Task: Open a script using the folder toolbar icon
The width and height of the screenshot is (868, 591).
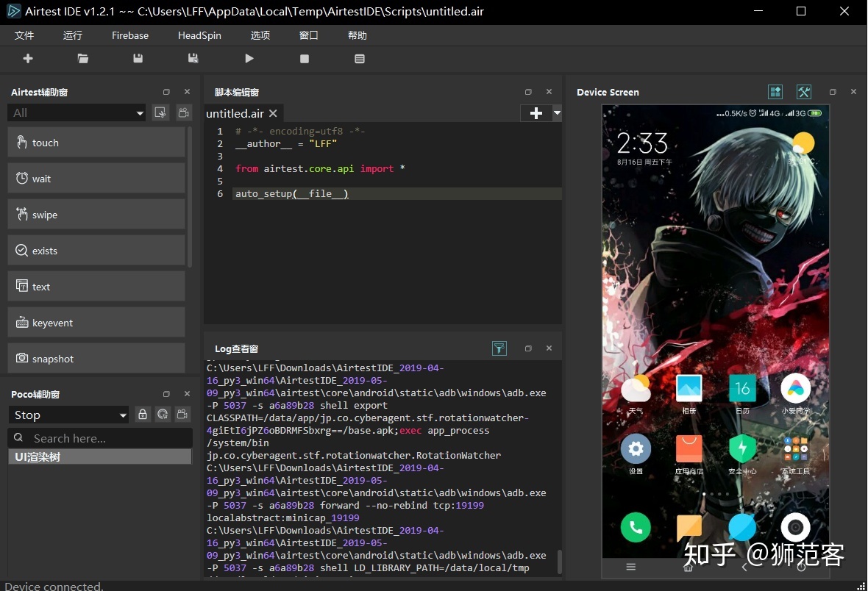Action: click(x=83, y=58)
